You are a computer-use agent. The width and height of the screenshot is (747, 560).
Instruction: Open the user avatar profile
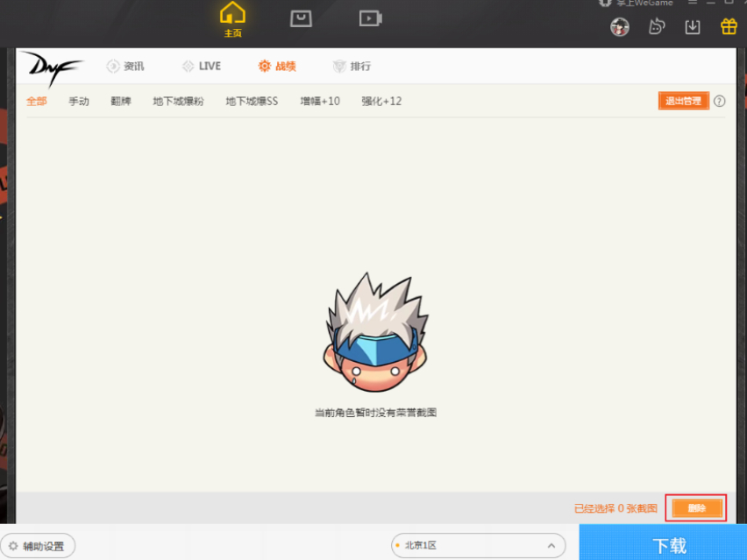(x=620, y=26)
